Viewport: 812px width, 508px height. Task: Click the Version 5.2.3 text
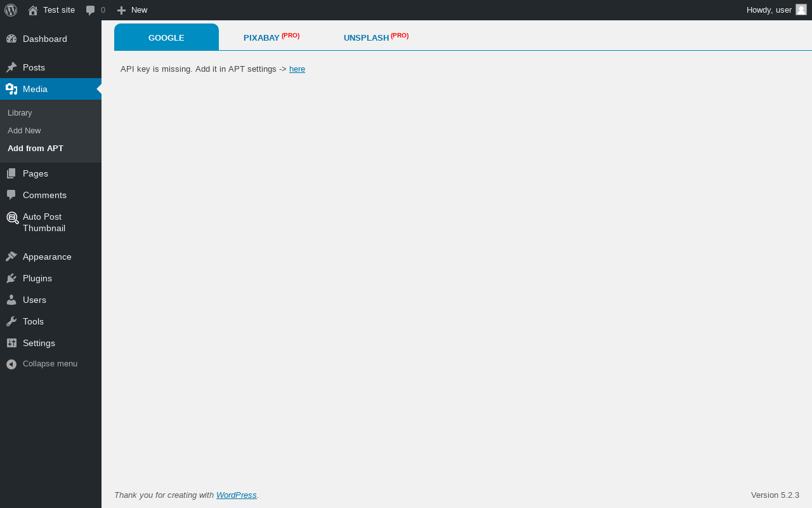click(x=775, y=495)
